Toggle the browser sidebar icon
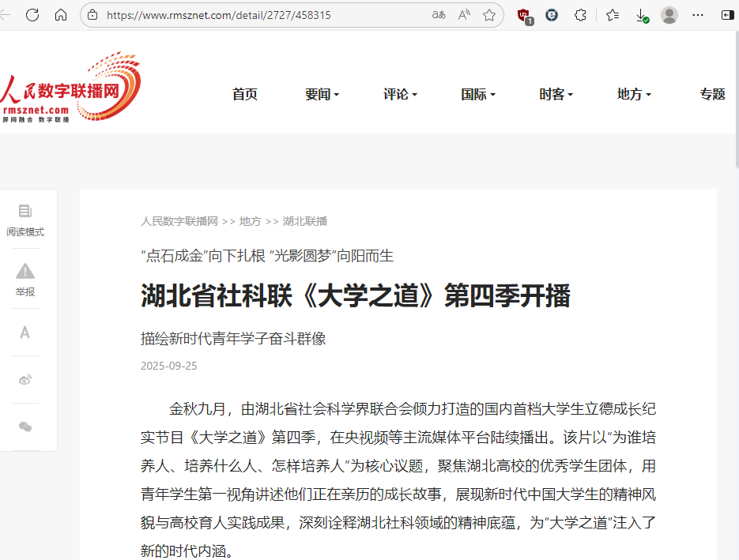This screenshot has height=560, width=739. pos(728,15)
